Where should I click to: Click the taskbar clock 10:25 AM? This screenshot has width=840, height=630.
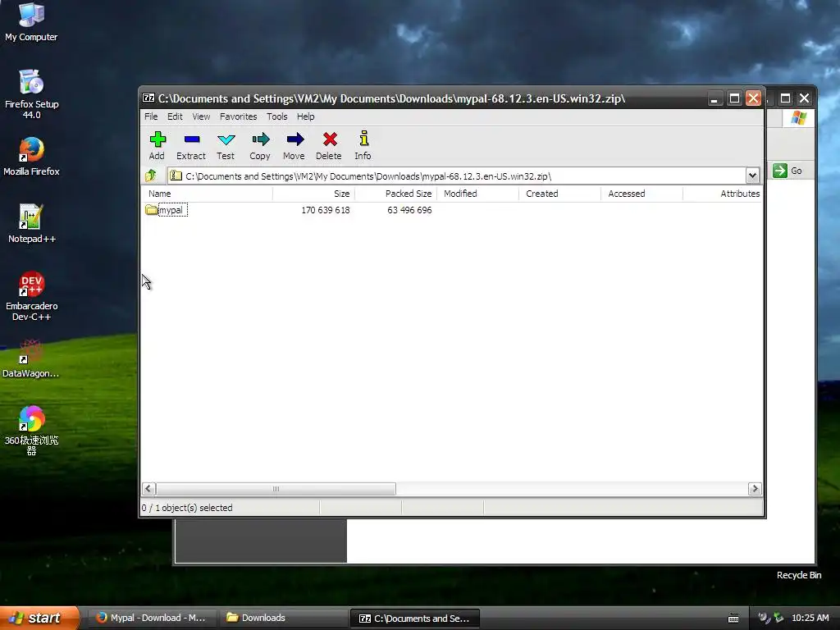[810, 618]
